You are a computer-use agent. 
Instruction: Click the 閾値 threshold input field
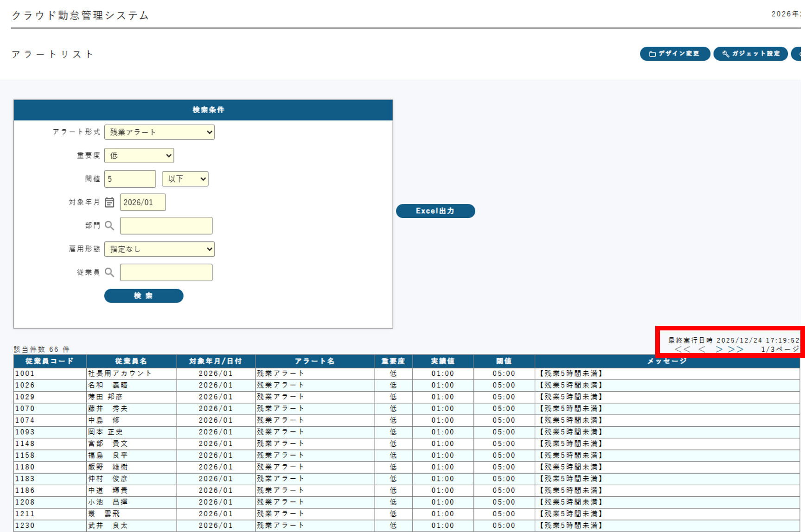130,179
